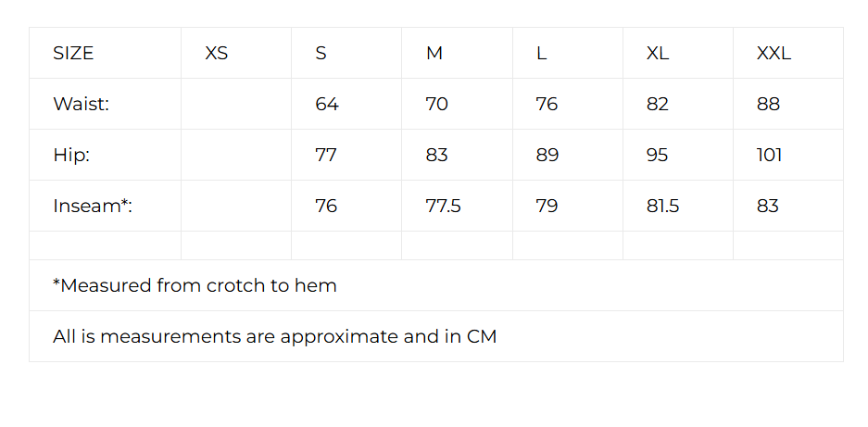
Task: Select waist value 64 for size S
Action: pos(327,104)
